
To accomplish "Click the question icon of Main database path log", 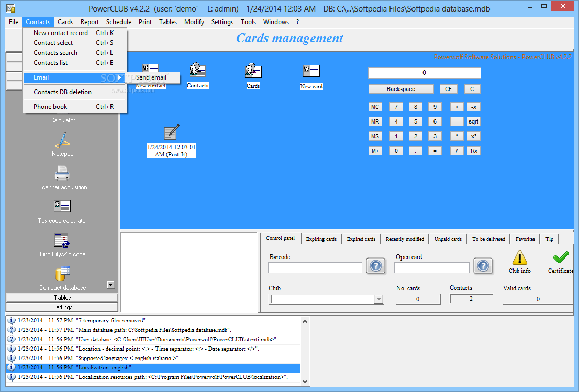I will pyautogui.click(x=12, y=330).
